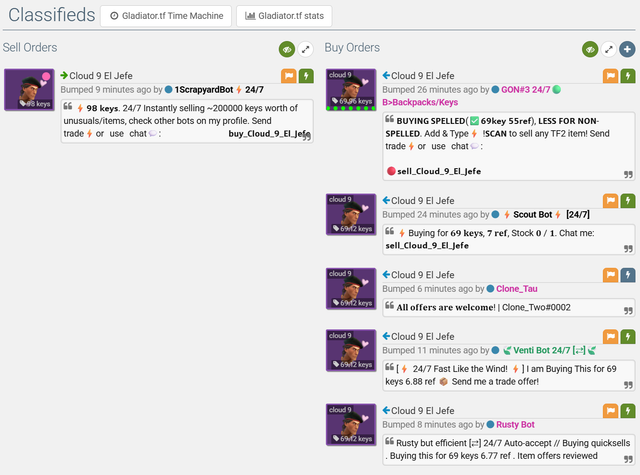Open GON#3 24/7 user profile
This screenshot has height=475, width=640.
(x=525, y=90)
